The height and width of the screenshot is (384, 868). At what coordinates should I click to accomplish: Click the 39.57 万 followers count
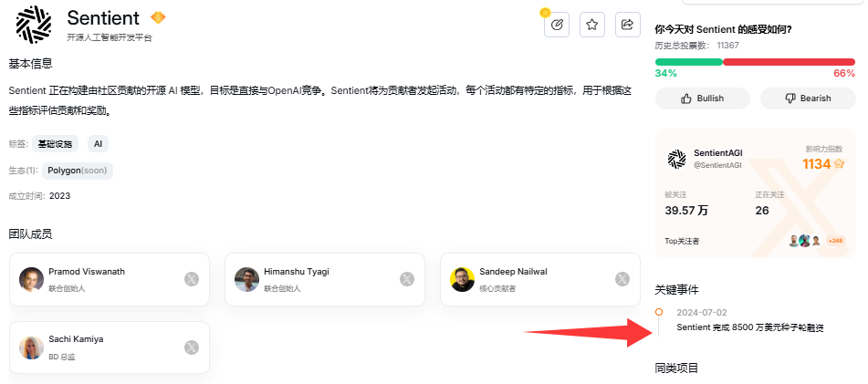(686, 211)
